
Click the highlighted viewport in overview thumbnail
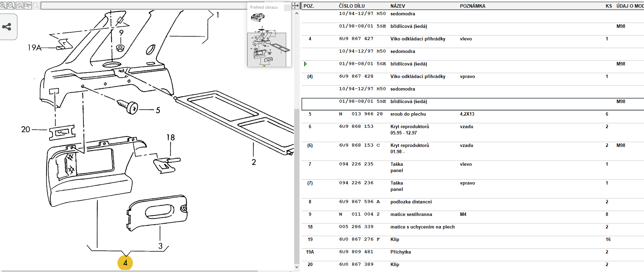coord(267,49)
